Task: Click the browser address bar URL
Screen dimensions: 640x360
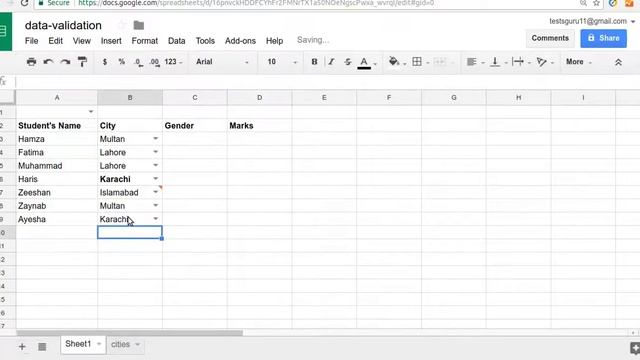Action: pos(256,3)
